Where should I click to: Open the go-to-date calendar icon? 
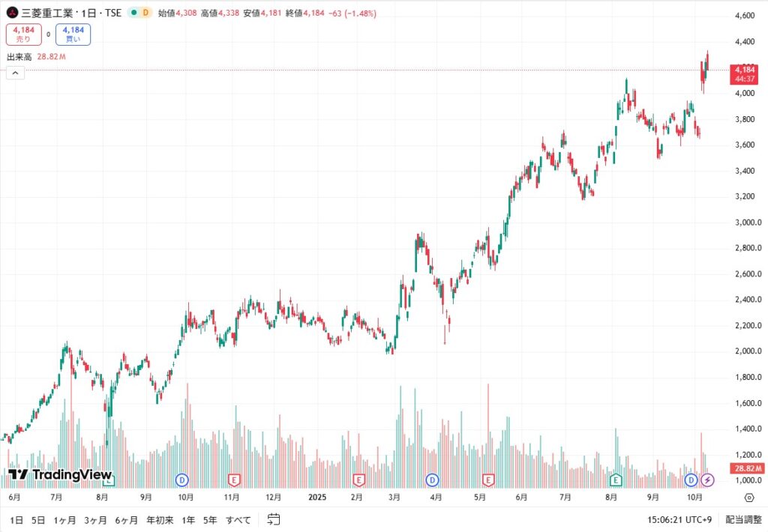point(274,519)
